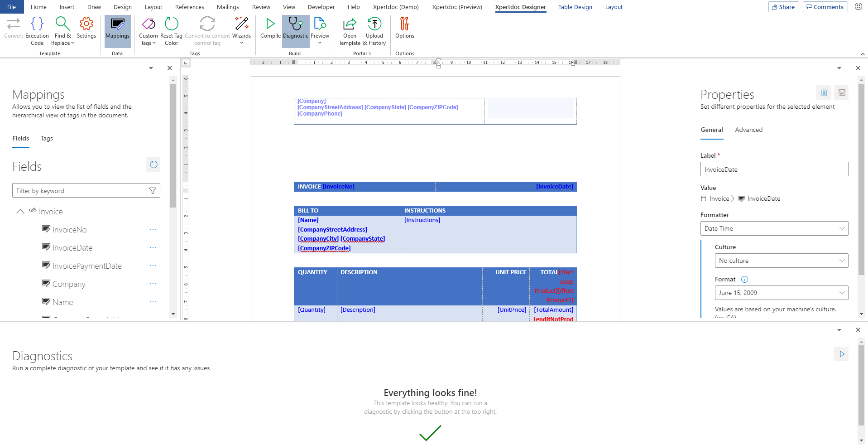Click the Format info icon

744,280
